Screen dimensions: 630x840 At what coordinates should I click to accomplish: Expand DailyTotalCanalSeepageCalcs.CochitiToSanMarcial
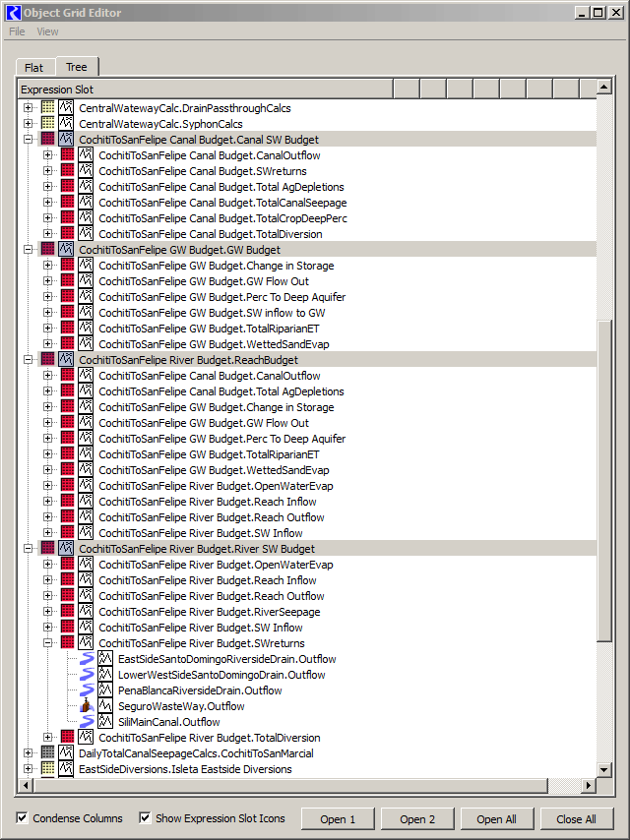[x=28, y=753]
